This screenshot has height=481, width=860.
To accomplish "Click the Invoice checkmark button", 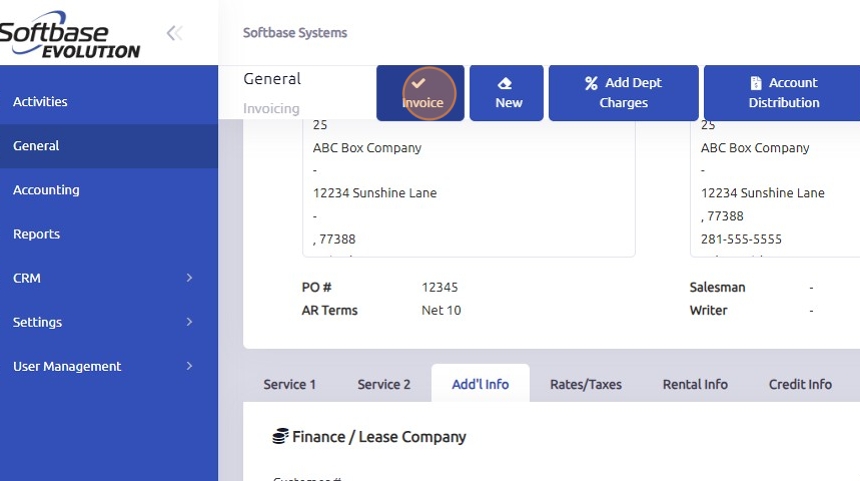I will (x=421, y=93).
